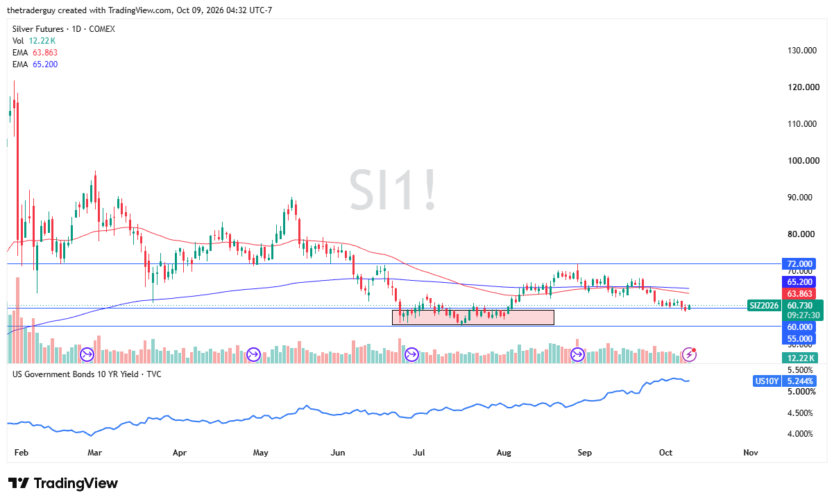
Task: Select the EMA 63.863 indicator legend
Action: tap(35, 53)
